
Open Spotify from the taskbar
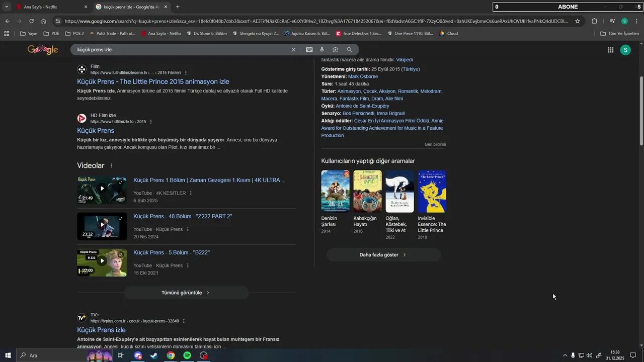coord(187,355)
